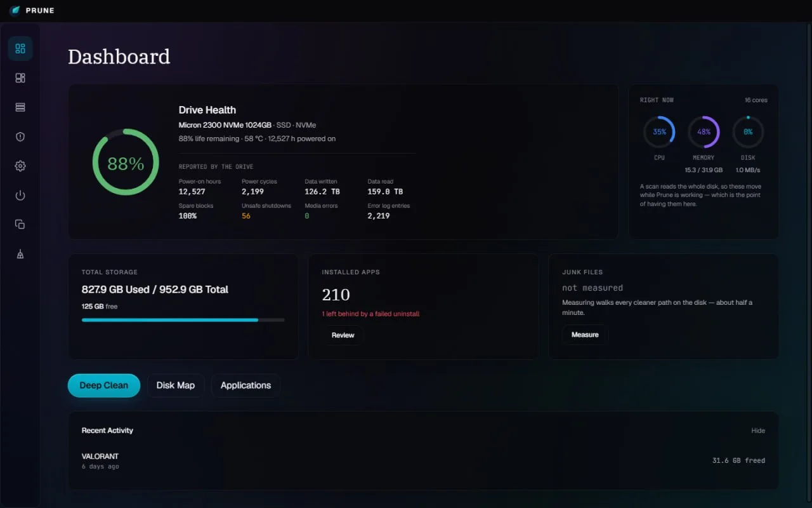Click the Deep Clean button
The image size is (812, 508).
click(104, 385)
